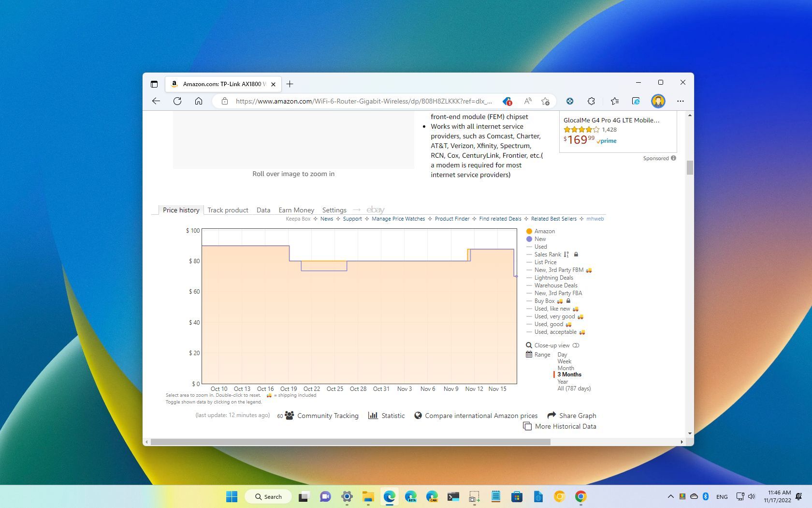Expand hidden icons in the system tray
This screenshot has height=508, width=812.
(x=671, y=496)
